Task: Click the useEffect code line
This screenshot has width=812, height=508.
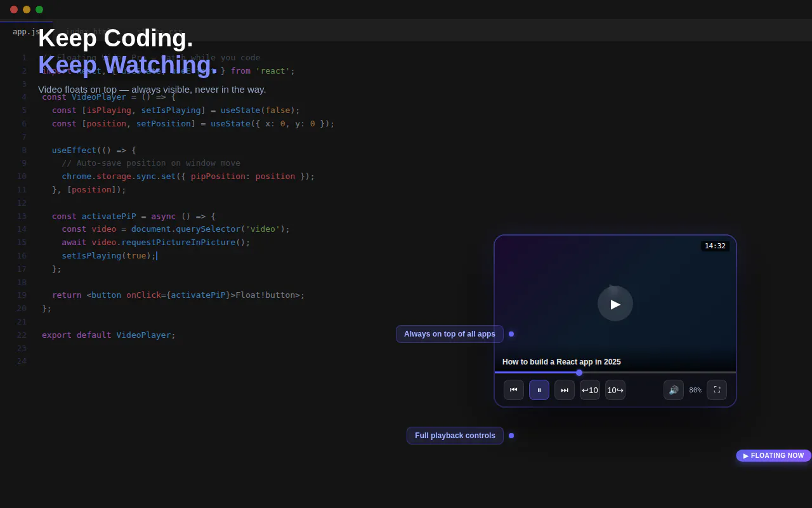Action: click(94, 150)
